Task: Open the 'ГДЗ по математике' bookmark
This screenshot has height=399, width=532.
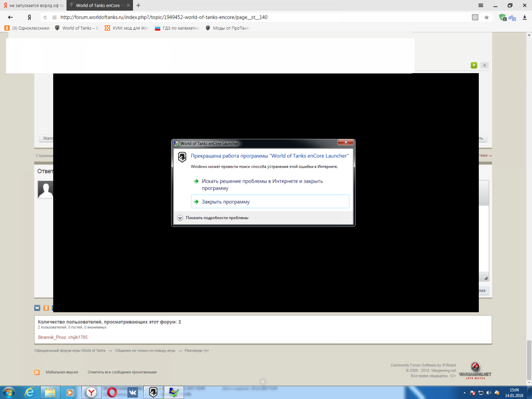Action: coord(176,28)
